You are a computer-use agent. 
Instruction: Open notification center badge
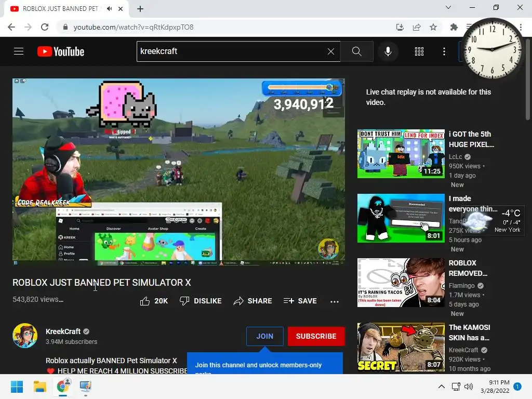517,387
